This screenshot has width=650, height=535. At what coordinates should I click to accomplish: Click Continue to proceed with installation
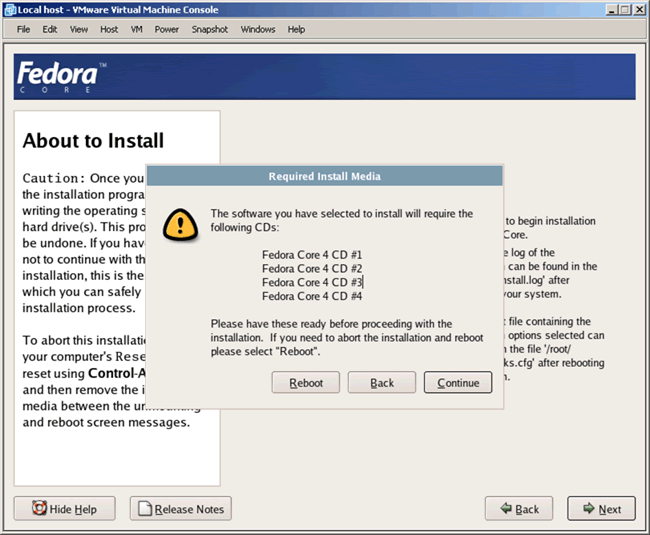pyautogui.click(x=458, y=383)
